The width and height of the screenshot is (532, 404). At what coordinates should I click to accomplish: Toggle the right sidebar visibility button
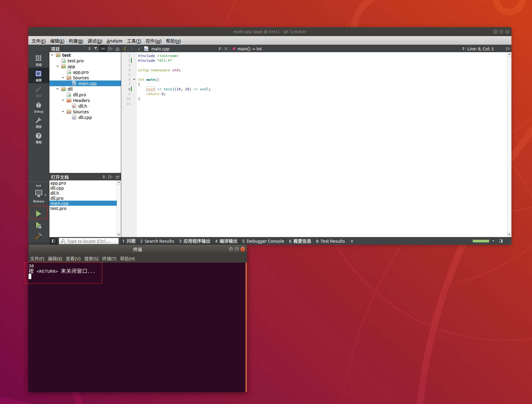click(x=501, y=241)
